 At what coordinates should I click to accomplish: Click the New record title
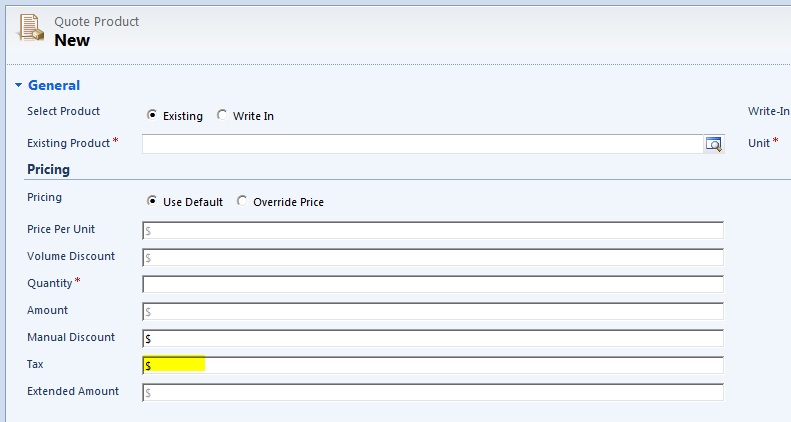[x=72, y=40]
